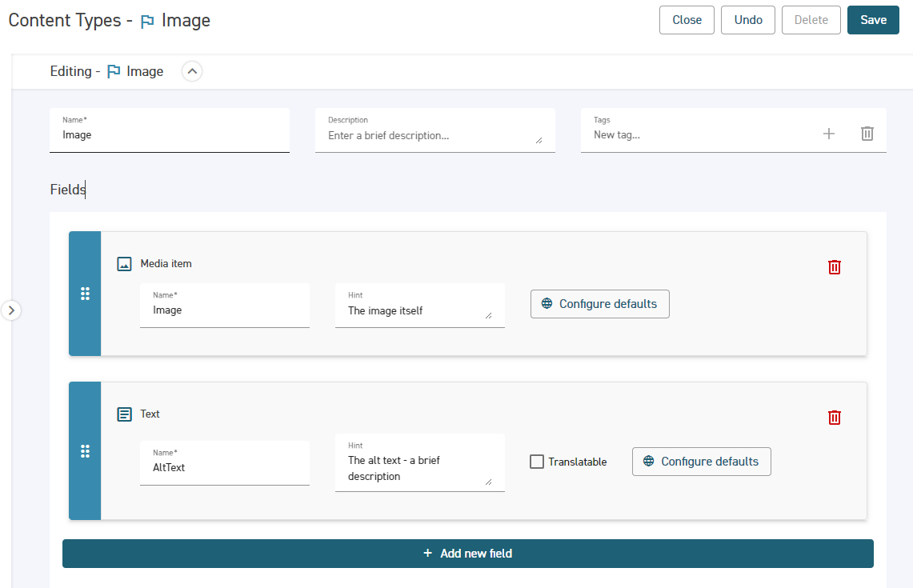Configure defaults for Media item field

point(599,304)
